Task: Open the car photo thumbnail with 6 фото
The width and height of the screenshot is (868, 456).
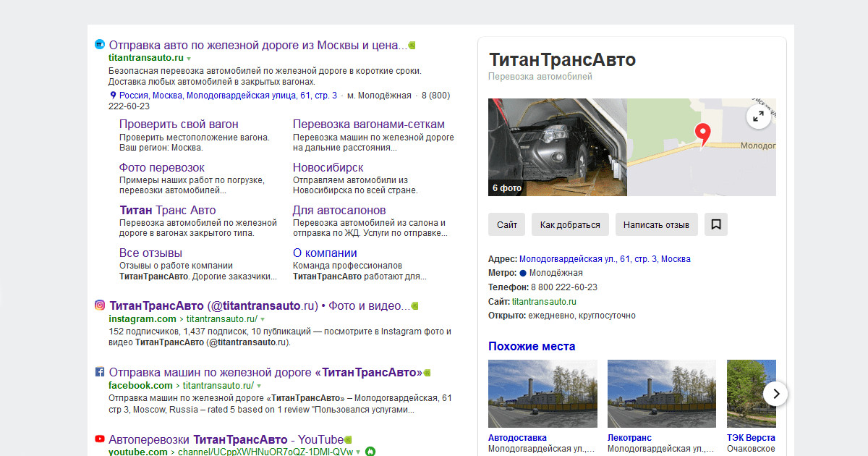Action: tap(558, 147)
